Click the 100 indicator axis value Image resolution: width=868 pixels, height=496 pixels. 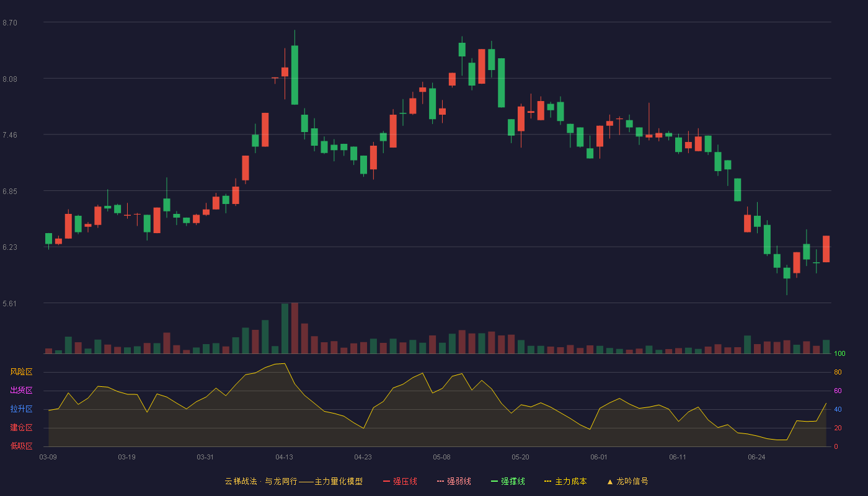839,354
